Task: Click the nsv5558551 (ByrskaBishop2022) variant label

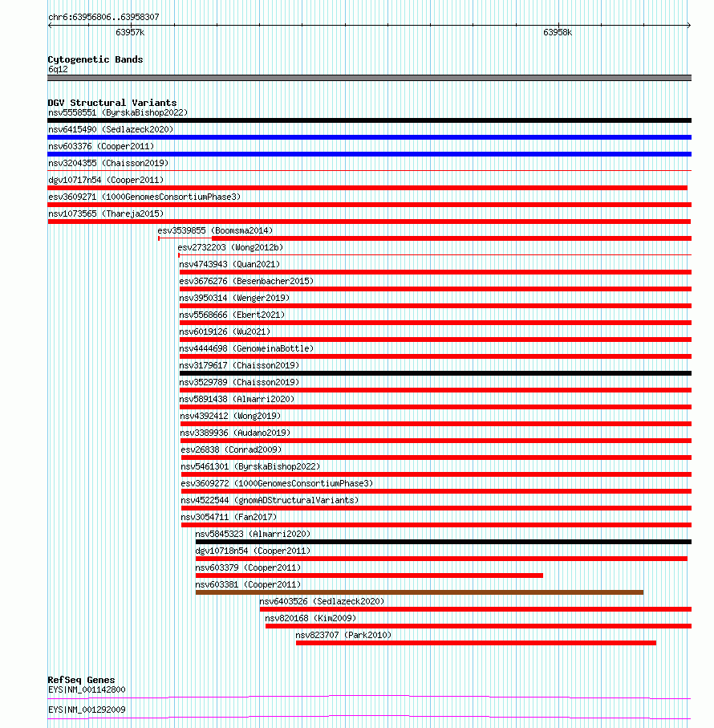Action: (118, 113)
